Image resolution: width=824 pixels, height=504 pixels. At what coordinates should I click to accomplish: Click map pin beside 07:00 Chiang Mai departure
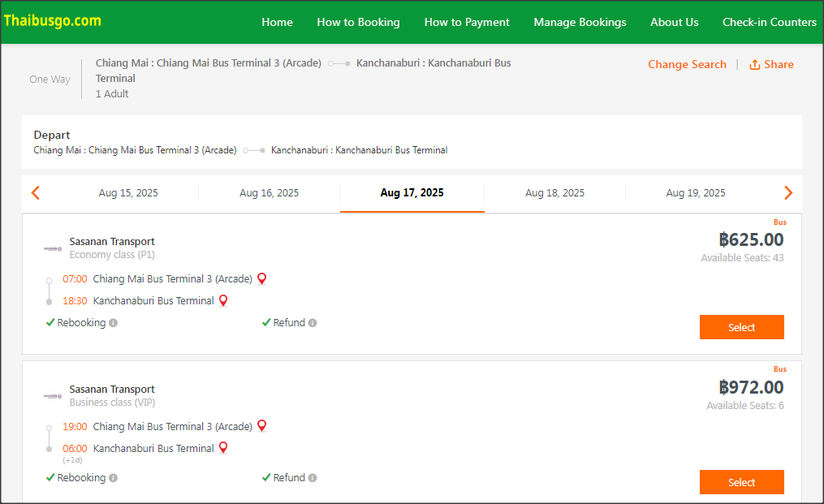261,278
